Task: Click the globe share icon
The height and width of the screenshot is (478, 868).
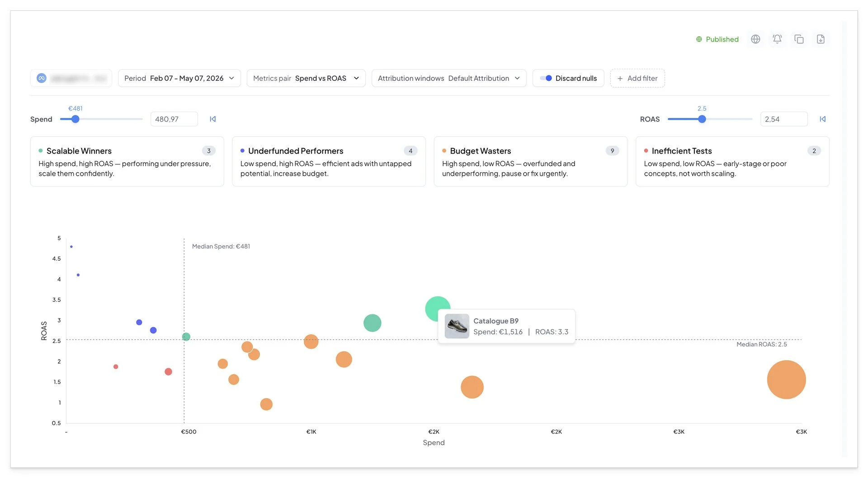Action: pyautogui.click(x=755, y=39)
